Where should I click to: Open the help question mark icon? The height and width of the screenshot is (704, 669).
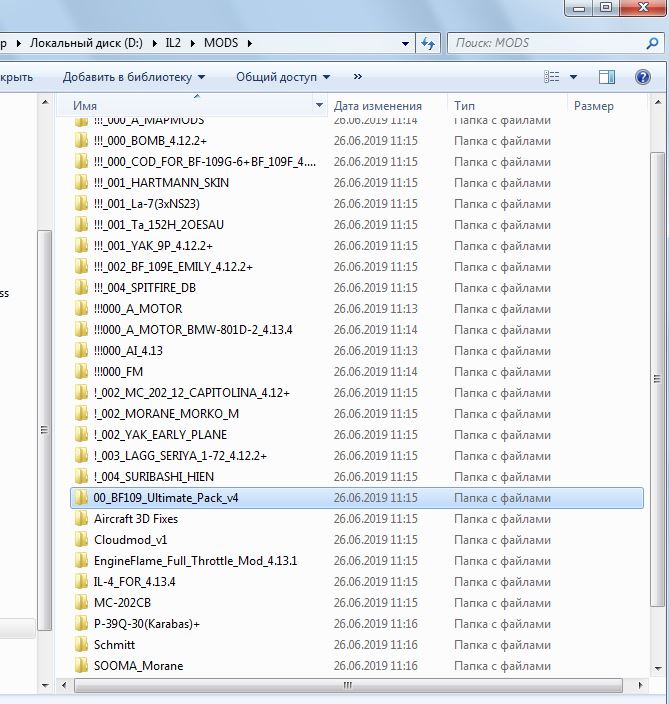pyautogui.click(x=643, y=77)
